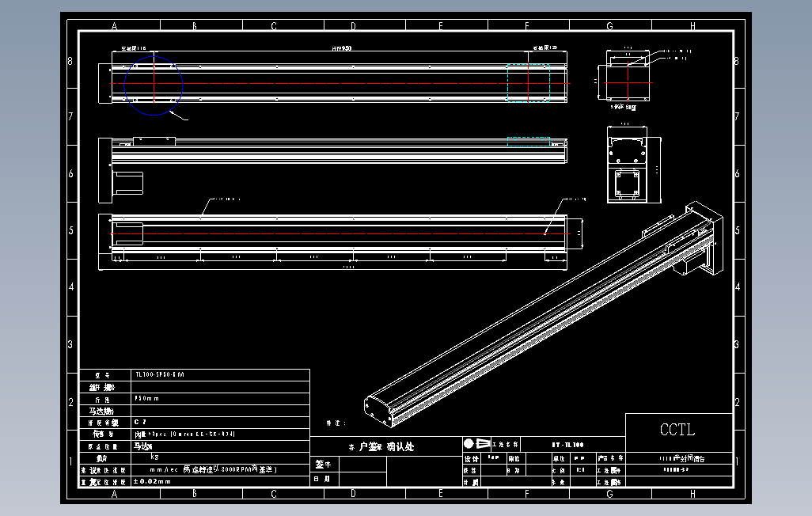The width and height of the screenshot is (812, 516).
Task: Click the 750mm stroke value
Action: coord(147,398)
